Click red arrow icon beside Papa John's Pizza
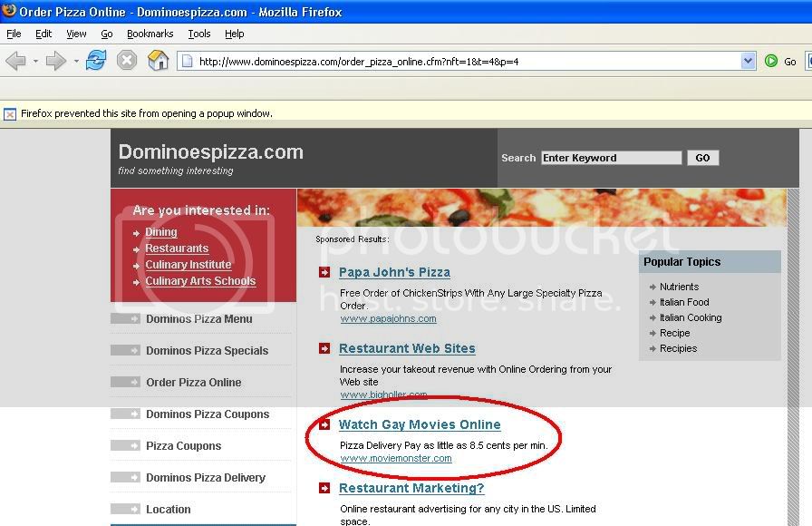The width and height of the screenshot is (812, 526). 324,272
